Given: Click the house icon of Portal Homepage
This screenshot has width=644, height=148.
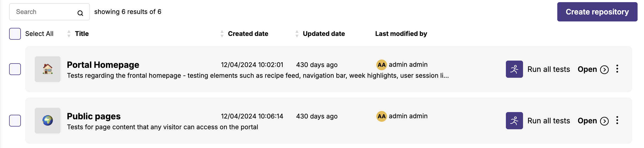Looking at the screenshot, I should pyautogui.click(x=48, y=69).
